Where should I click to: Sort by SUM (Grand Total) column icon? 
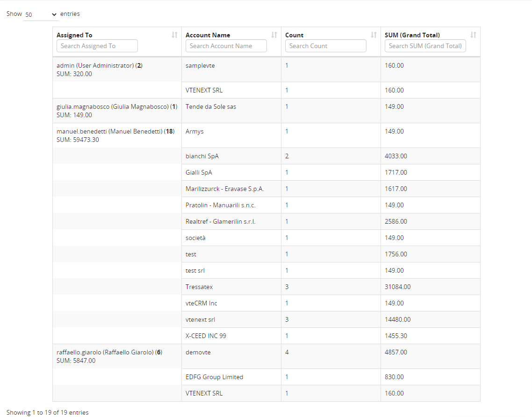(473, 35)
